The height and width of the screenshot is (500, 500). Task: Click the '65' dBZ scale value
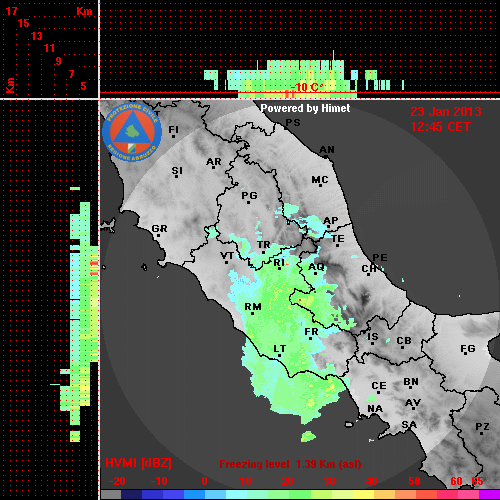[477, 481]
